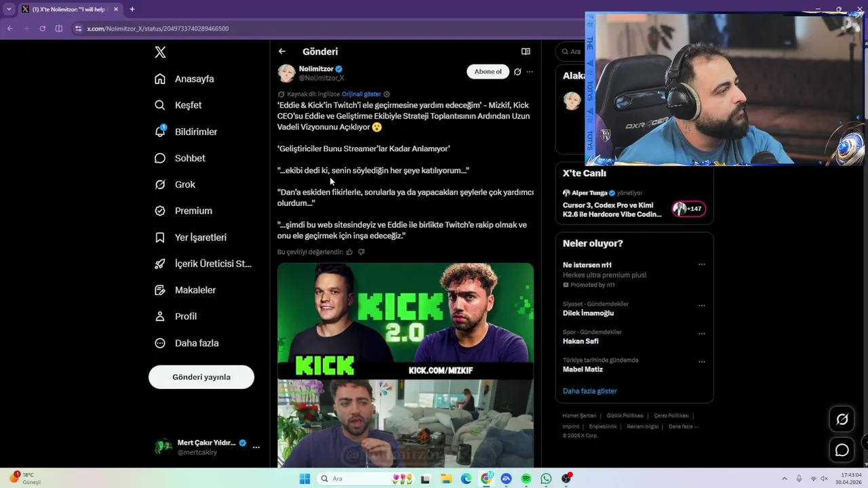
Task: Open Spotify from the taskbar
Action: click(526, 479)
